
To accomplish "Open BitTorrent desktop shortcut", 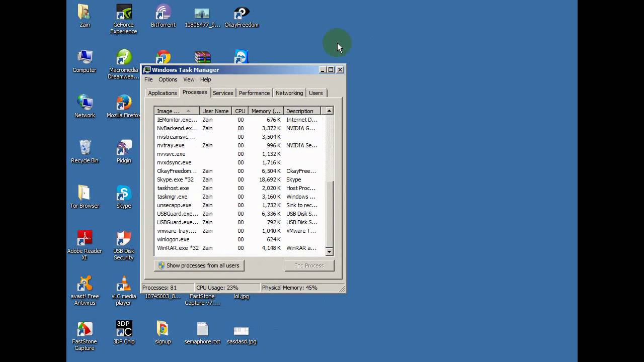I will (163, 16).
